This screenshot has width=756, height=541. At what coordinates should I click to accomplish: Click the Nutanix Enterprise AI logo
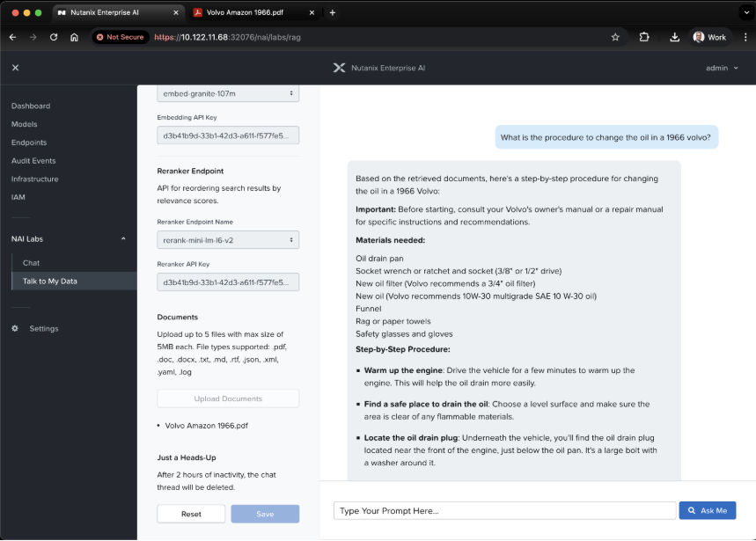pyautogui.click(x=339, y=68)
